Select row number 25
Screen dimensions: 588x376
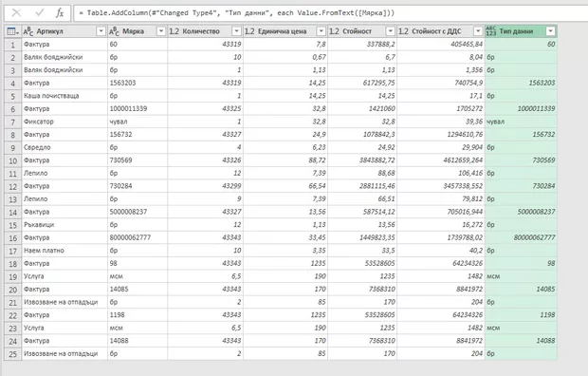point(13,354)
